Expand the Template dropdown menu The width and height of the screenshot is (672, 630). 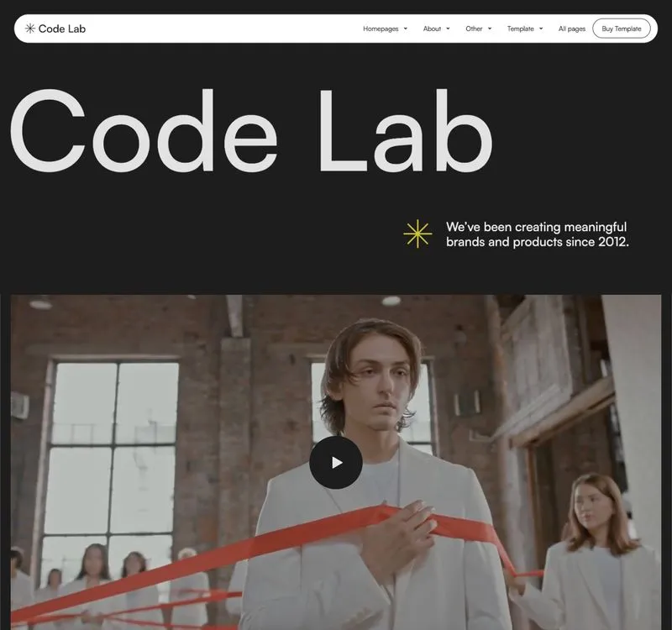[x=525, y=29]
